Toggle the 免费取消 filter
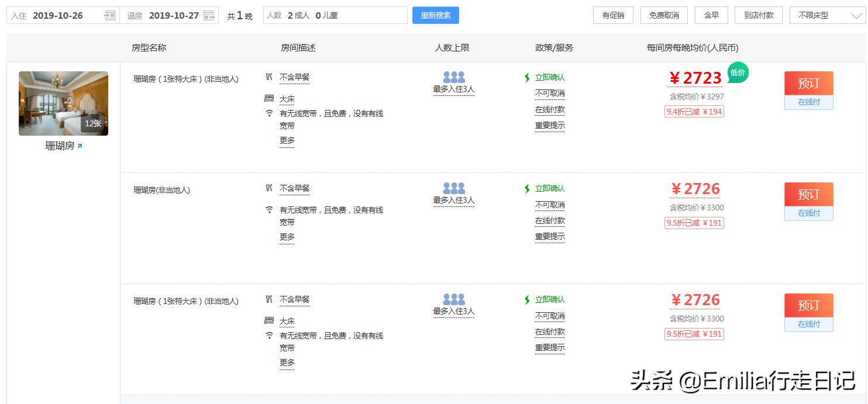Screen dimensions: 868x404 [x=664, y=15]
